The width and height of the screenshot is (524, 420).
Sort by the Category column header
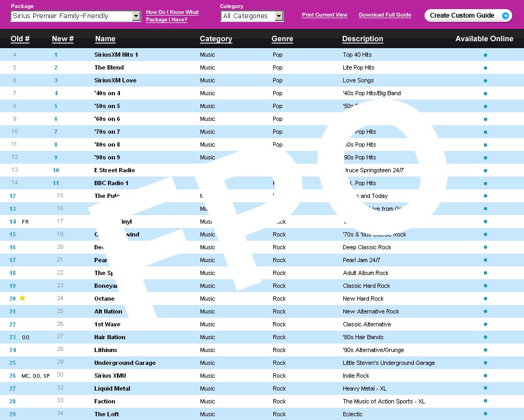[x=216, y=39]
